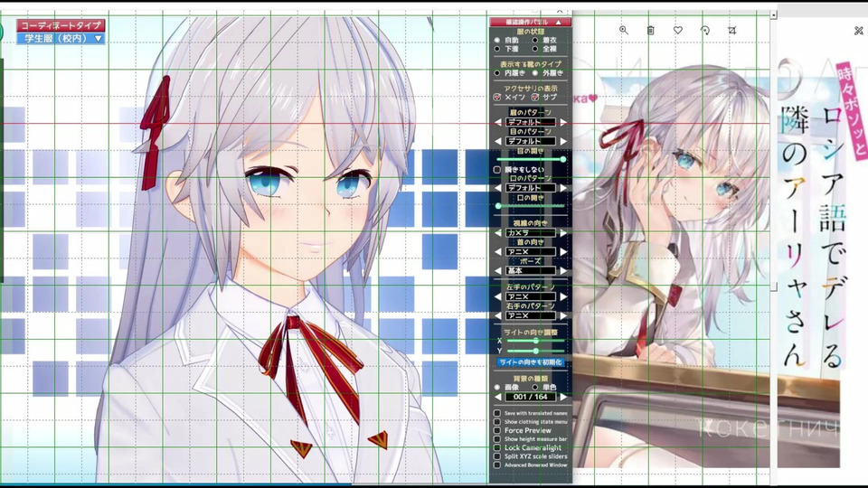Image resolution: width=868 pixels, height=488 pixels.
Task: Open the crop tool in the image viewer
Action: [x=731, y=31]
